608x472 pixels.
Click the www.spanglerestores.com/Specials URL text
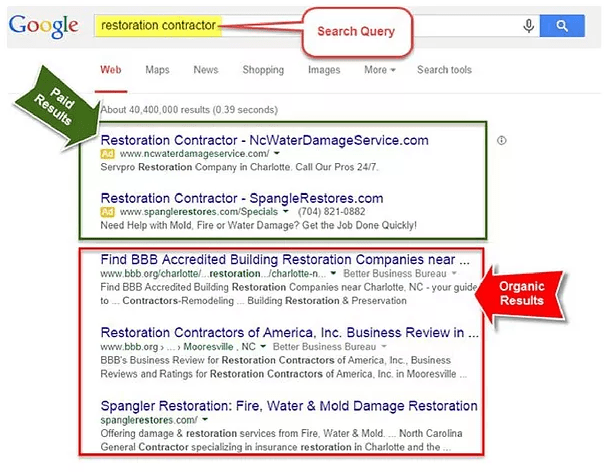tap(199, 212)
